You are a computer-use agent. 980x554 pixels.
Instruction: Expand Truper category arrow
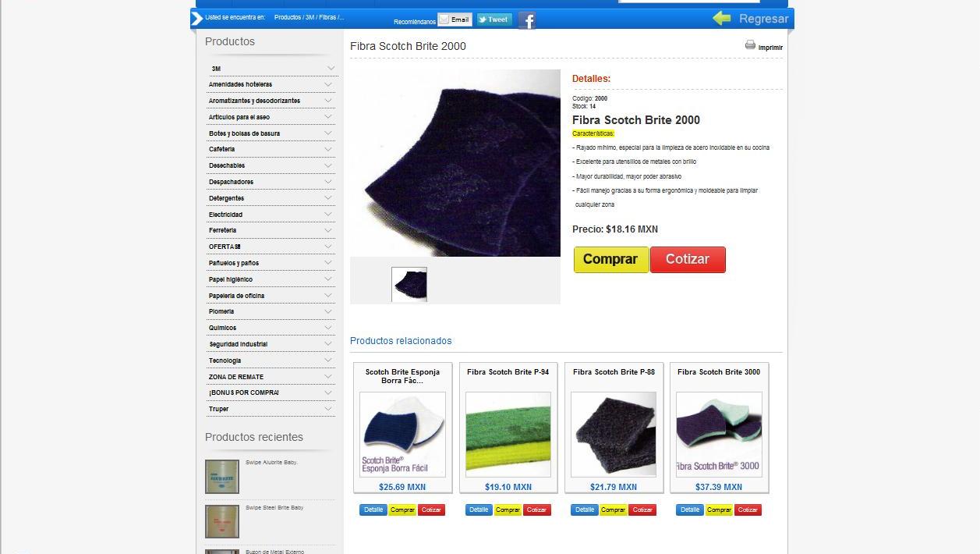[328, 409]
